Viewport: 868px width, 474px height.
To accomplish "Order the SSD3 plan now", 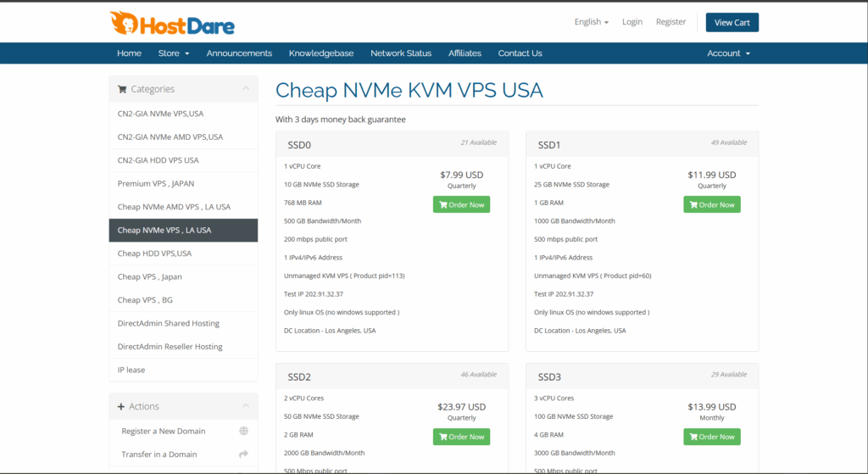I will [712, 437].
